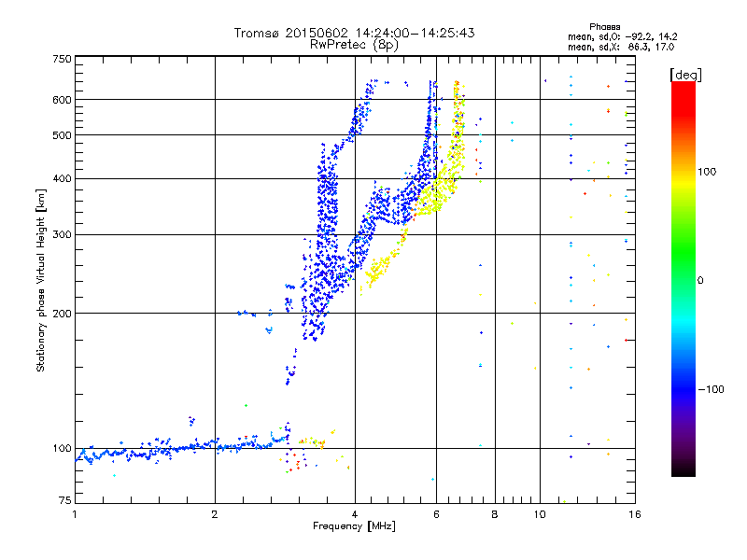747x560 pixels.
Task: Click the x-axis label "6"
Action: click(x=436, y=514)
